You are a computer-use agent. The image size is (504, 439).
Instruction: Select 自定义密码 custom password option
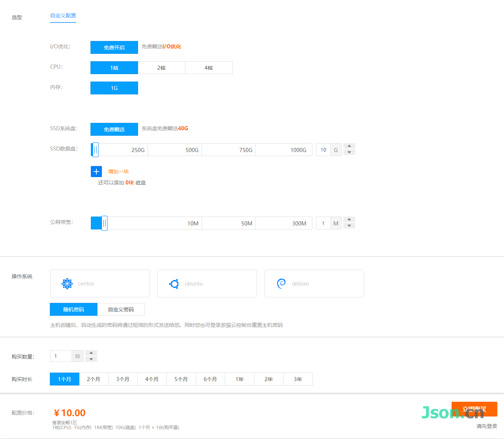point(121,310)
